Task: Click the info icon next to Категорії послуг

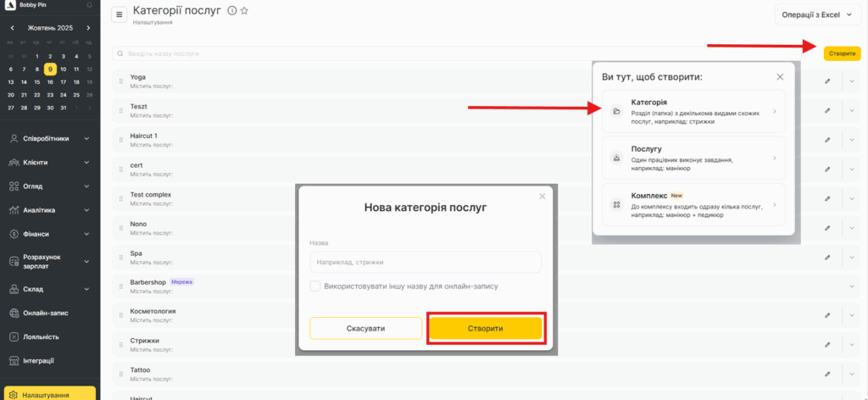Action: 231,11
